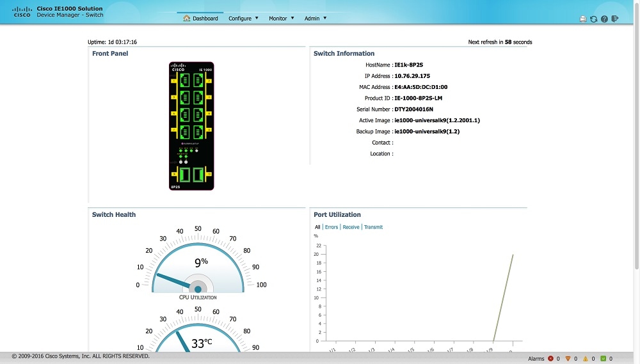This screenshot has height=364, width=640.
Task: Click the red critical alarm icon
Action: (x=550, y=359)
